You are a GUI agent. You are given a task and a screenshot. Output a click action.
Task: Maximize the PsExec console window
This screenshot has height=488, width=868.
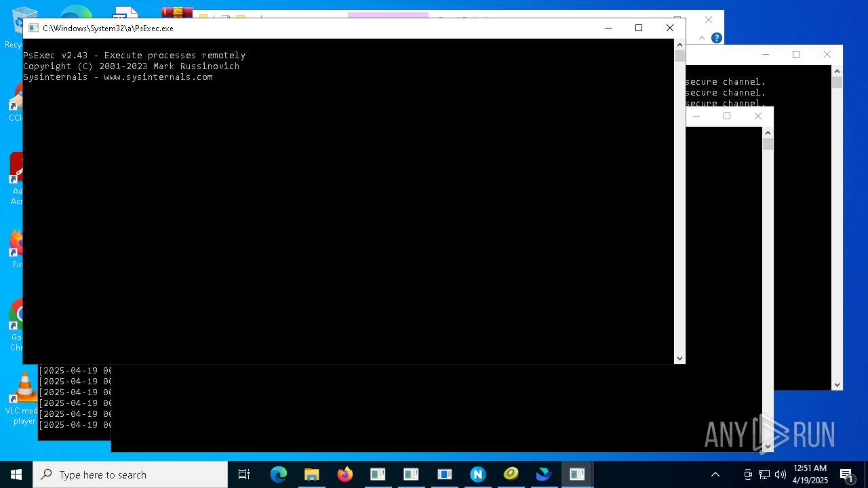tap(639, 28)
